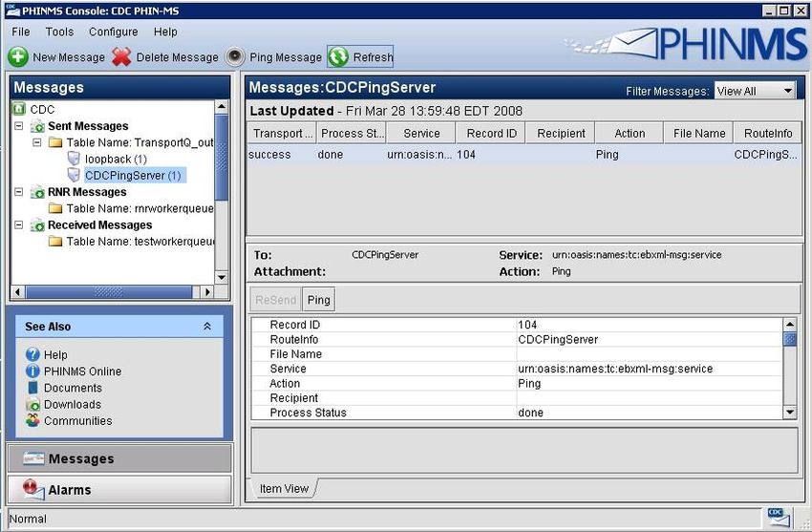
Task: Click the testworkerqueue folder icon
Action: pyautogui.click(x=55, y=241)
